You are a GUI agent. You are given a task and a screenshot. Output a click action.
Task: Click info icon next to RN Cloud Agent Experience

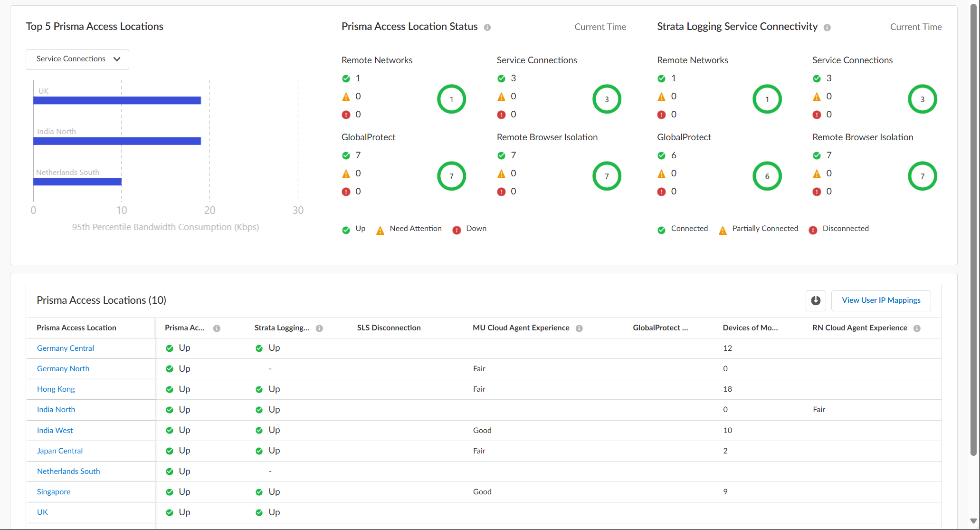coord(917,328)
